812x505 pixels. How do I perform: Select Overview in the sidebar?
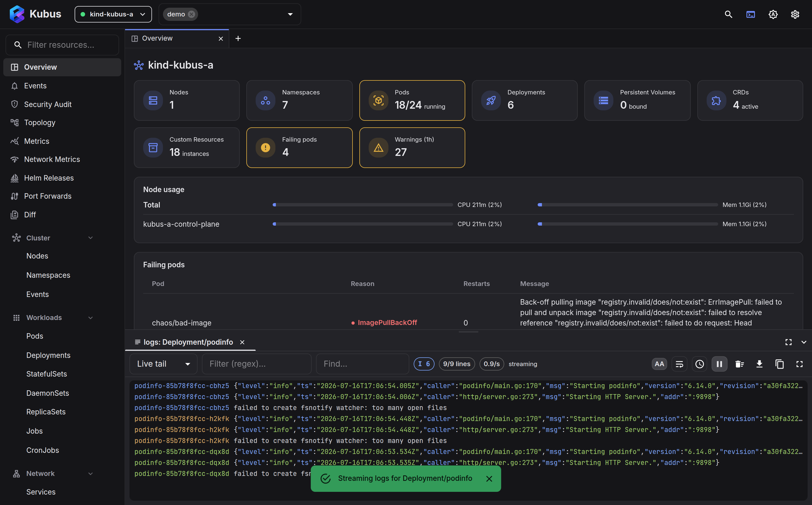pos(63,67)
